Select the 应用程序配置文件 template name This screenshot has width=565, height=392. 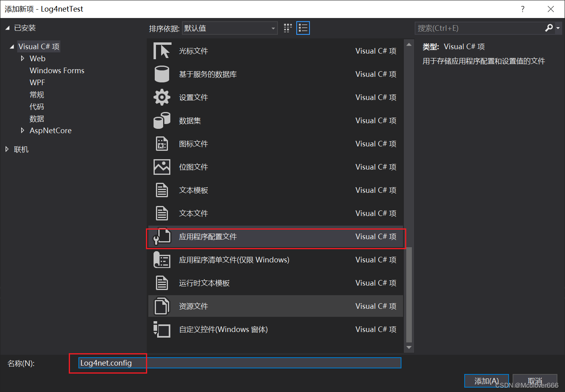tap(208, 236)
